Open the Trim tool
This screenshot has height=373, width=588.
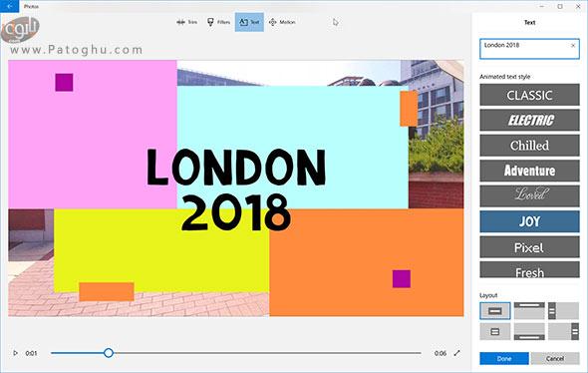click(186, 22)
